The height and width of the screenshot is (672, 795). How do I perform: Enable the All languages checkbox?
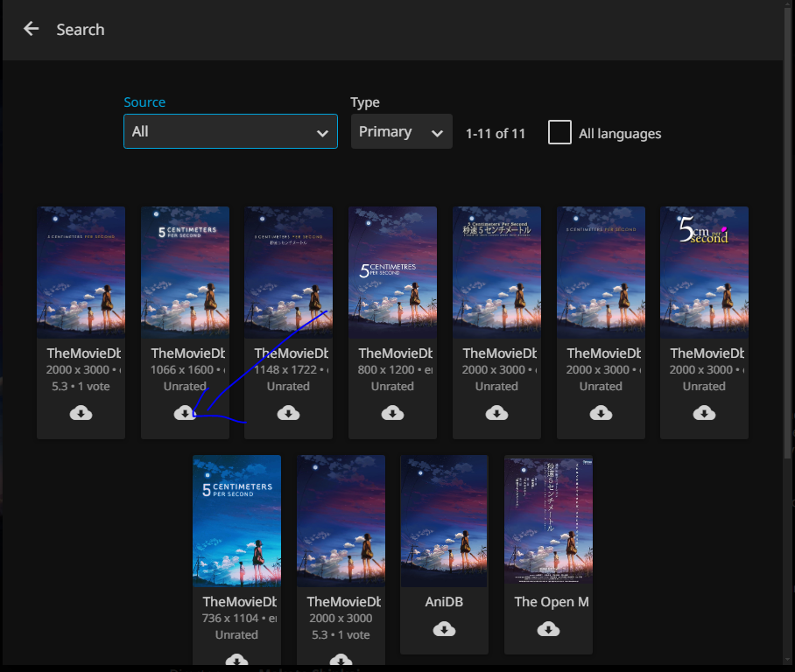coord(559,132)
